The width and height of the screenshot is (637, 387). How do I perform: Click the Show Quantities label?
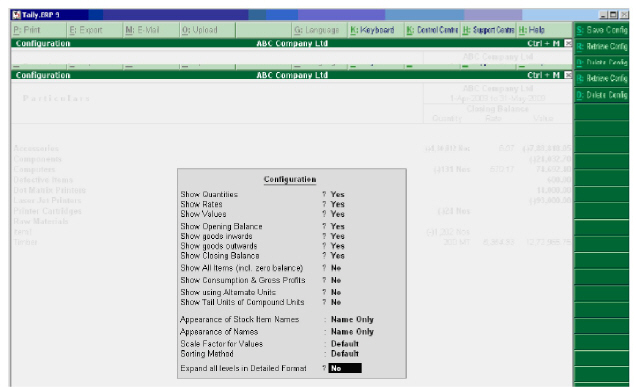209,195
